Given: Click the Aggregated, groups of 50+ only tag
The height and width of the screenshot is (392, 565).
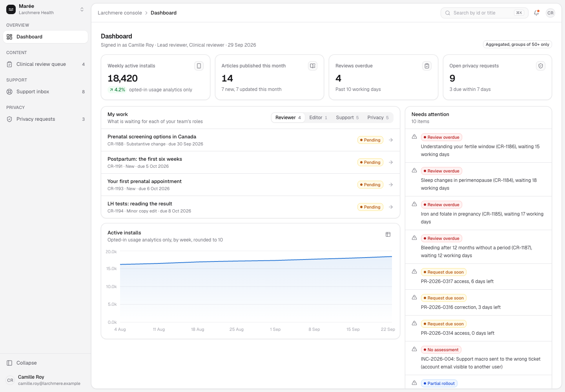Looking at the screenshot, I should click(x=518, y=44).
